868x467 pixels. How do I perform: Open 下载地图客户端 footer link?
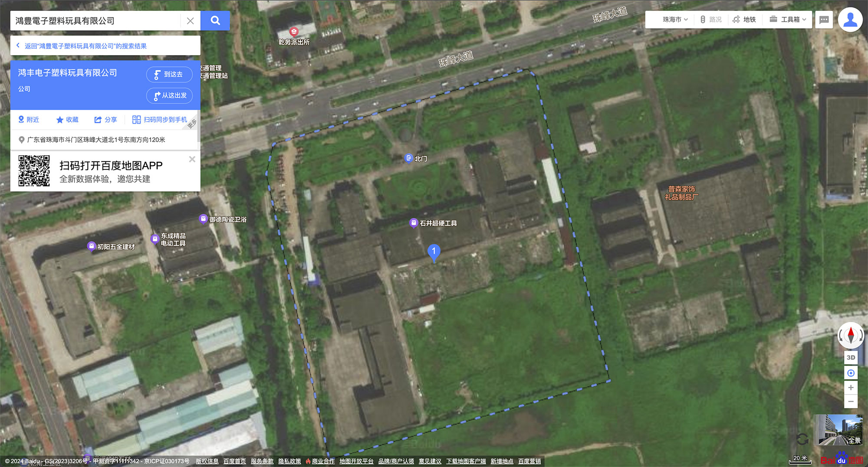tap(466, 461)
